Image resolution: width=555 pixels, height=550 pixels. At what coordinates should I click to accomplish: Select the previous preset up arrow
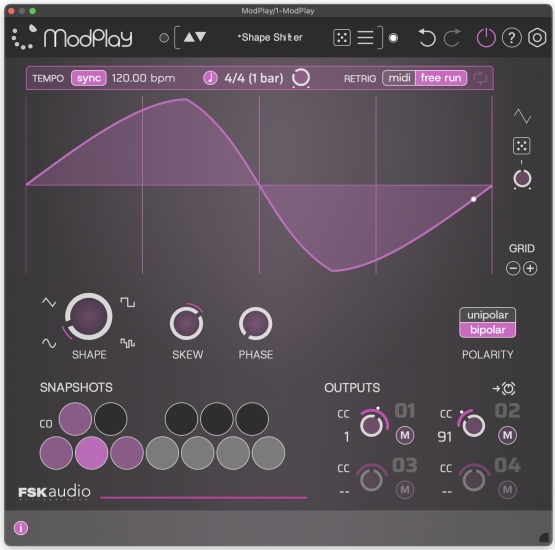point(189,37)
